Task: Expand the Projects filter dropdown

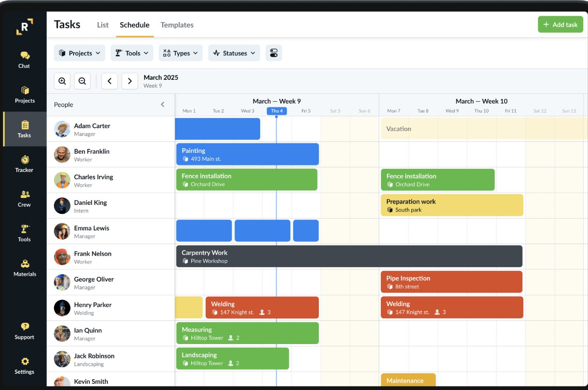Action: 80,53
